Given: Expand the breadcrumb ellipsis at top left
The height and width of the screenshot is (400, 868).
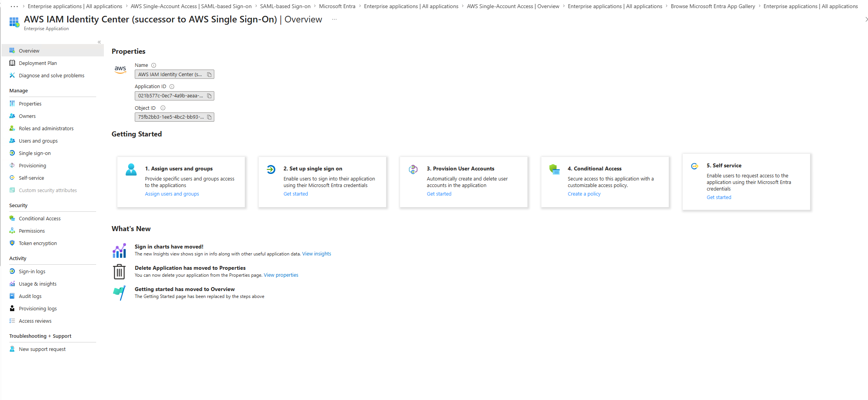Looking at the screenshot, I should coord(14,7).
